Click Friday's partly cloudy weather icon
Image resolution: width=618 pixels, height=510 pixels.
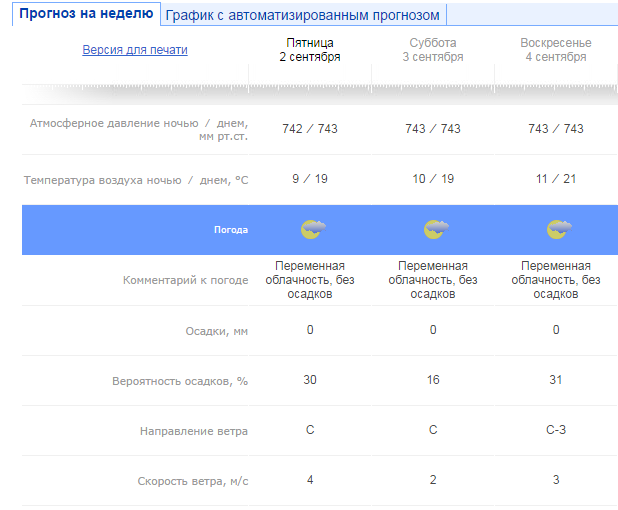pyautogui.click(x=312, y=229)
